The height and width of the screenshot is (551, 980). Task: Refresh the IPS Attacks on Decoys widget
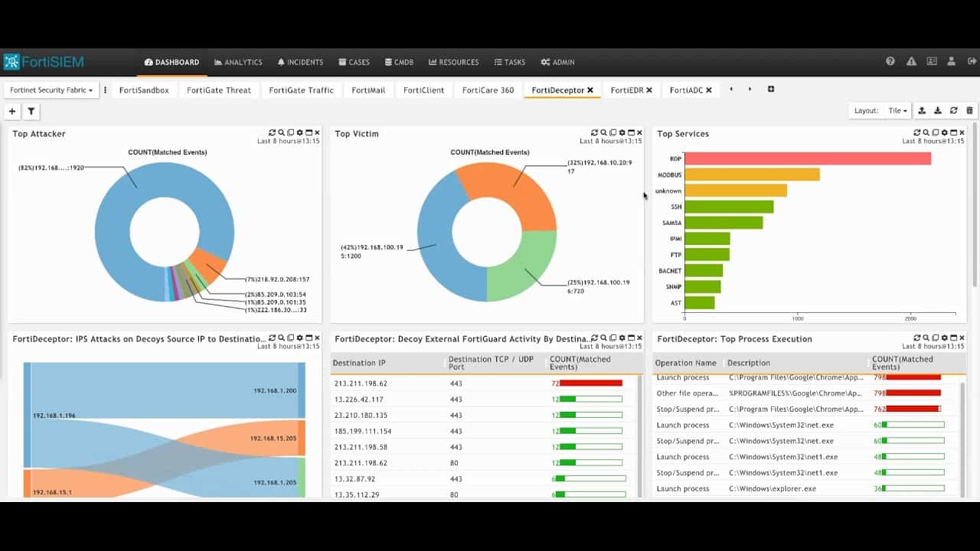[x=273, y=338]
